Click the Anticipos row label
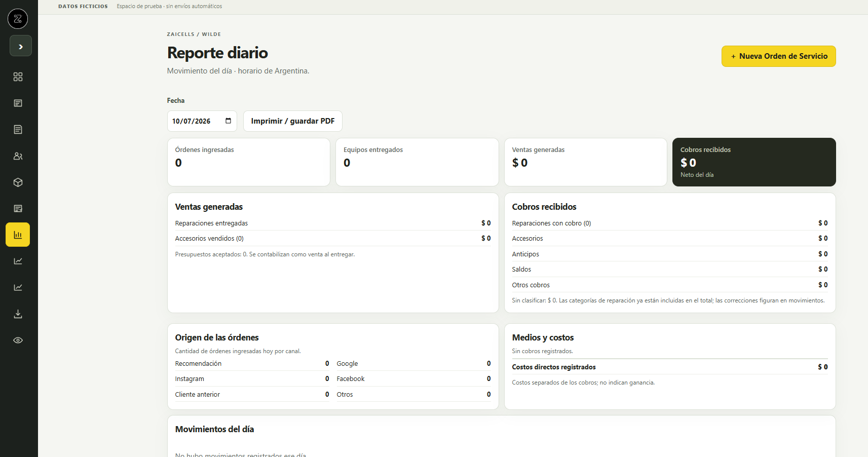The image size is (868, 457). click(x=525, y=254)
